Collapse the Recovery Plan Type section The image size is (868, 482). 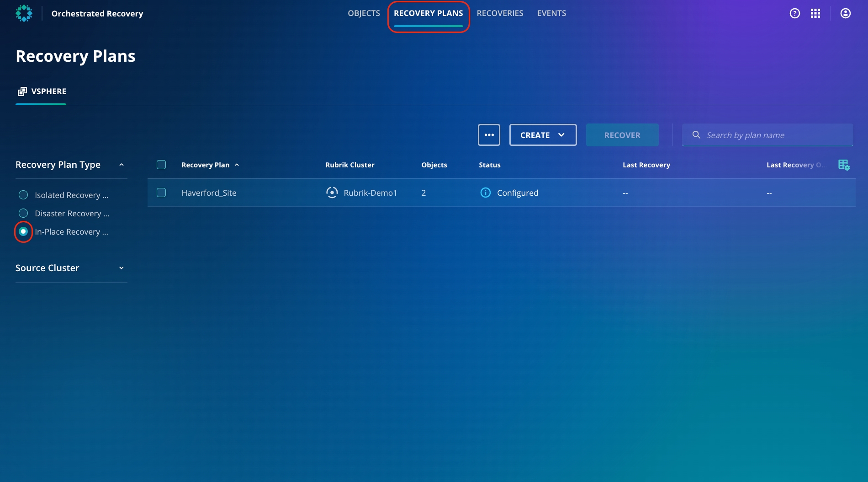pyautogui.click(x=121, y=165)
